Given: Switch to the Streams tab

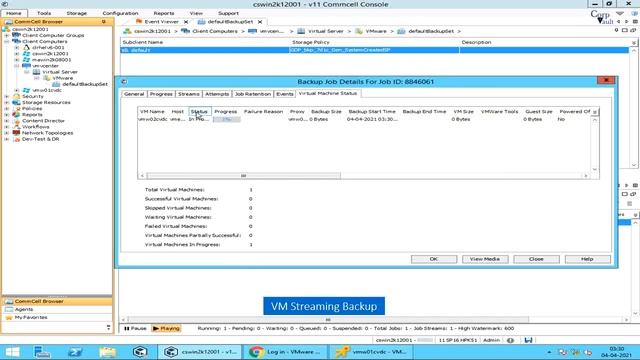Looking at the screenshot, I should point(189,94).
